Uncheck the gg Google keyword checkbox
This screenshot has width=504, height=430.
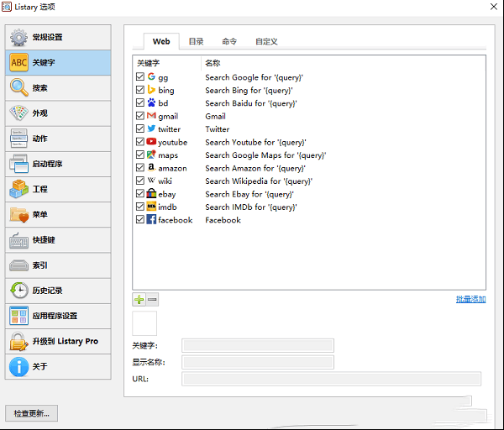click(140, 77)
